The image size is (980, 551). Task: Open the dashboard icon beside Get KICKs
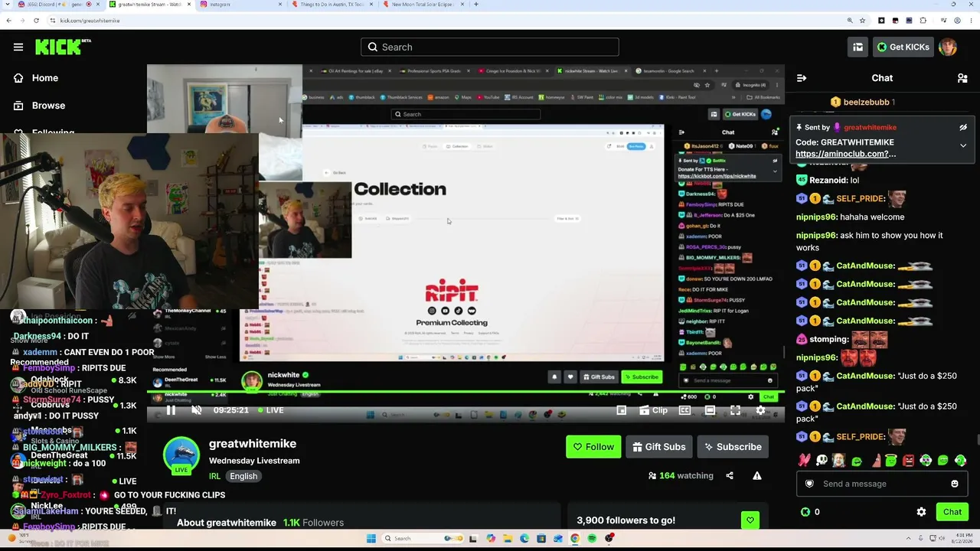point(858,47)
